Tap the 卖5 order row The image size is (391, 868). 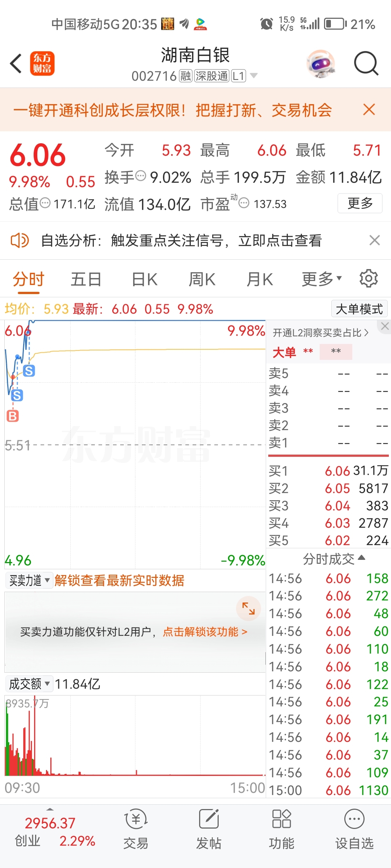tap(328, 373)
